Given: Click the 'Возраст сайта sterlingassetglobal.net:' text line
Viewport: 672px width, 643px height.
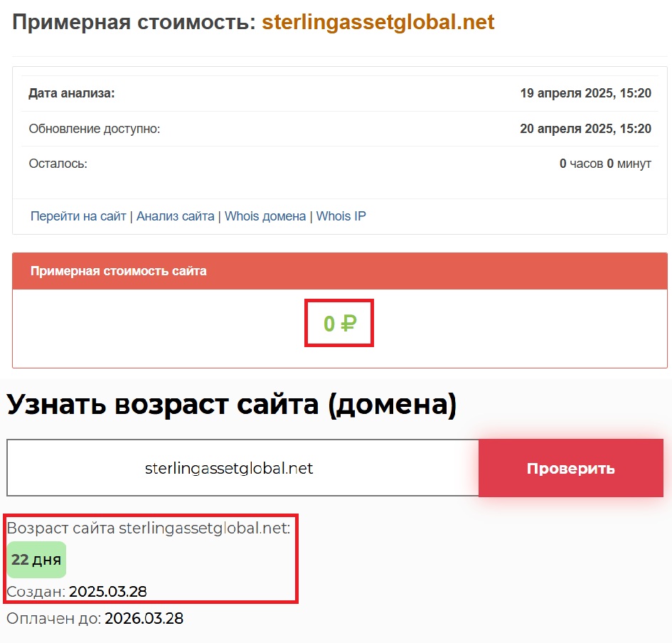Looking at the screenshot, I should [x=148, y=528].
